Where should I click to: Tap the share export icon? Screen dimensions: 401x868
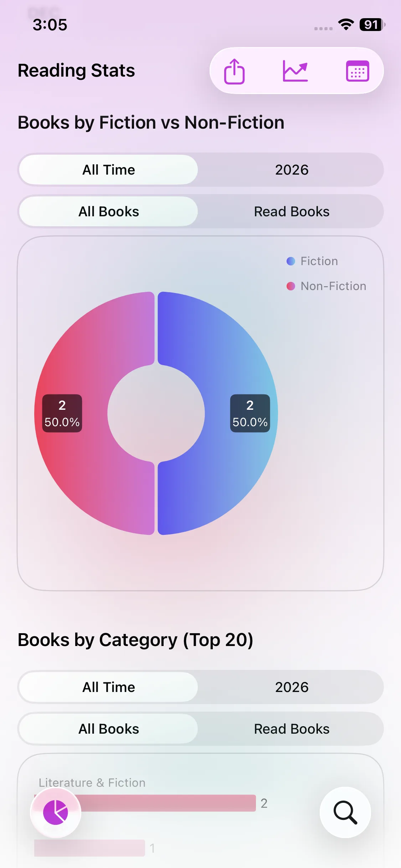pyautogui.click(x=234, y=71)
